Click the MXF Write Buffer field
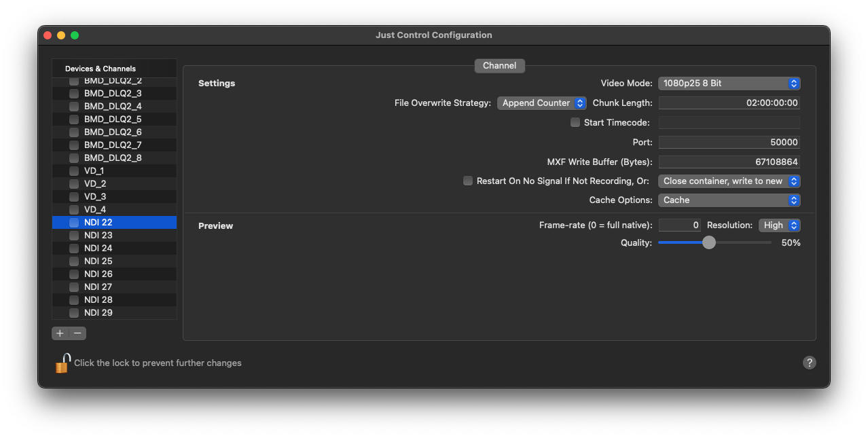 pyautogui.click(x=729, y=162)
